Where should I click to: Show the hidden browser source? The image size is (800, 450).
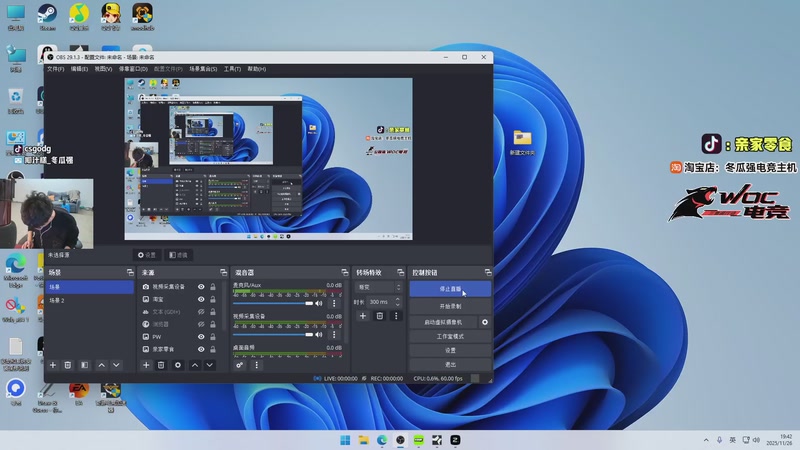tap(201, 324)
